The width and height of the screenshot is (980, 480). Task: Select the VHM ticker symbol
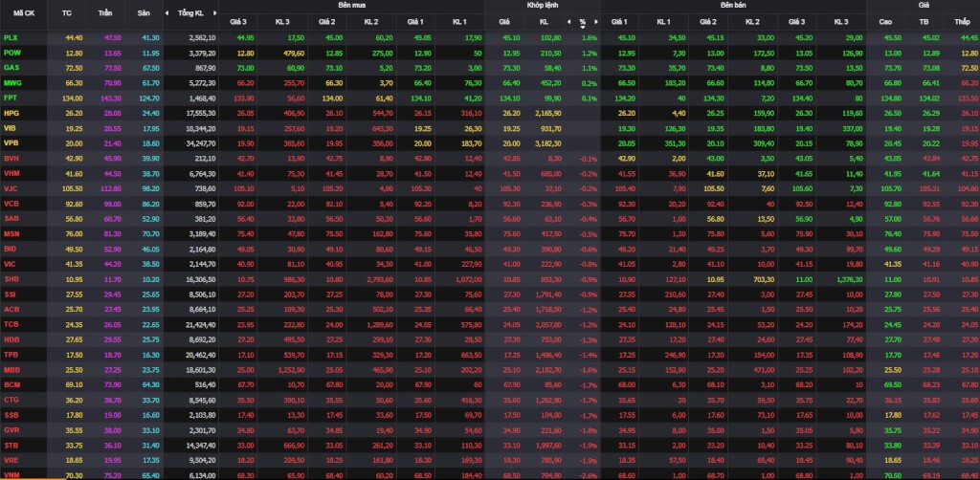(x=11, y=173)
